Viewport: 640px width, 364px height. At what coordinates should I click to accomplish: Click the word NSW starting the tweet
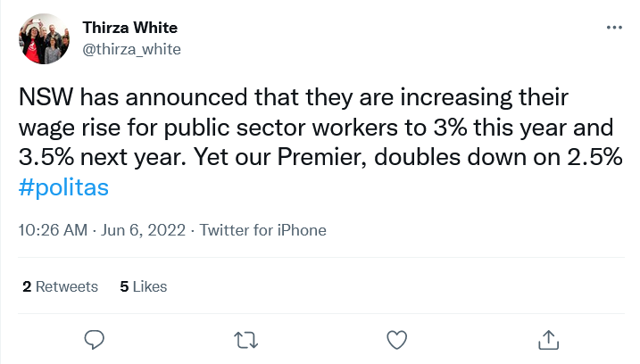46,97
